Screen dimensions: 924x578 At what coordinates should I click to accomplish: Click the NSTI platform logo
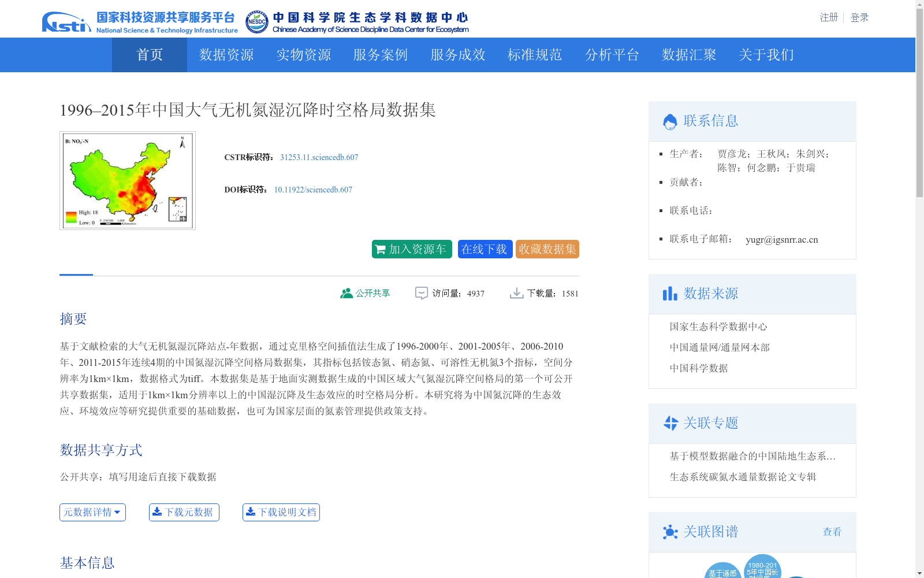140,22
